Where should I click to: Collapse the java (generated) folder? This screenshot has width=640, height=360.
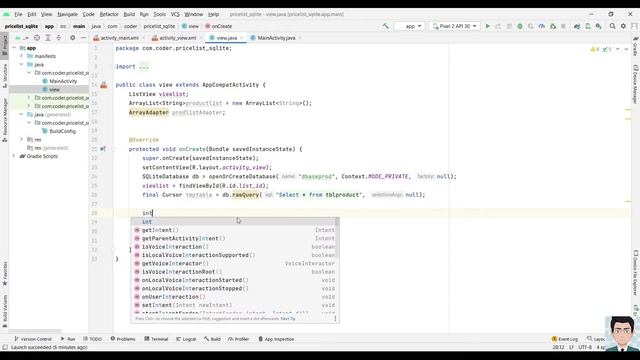click(x=22, y=114)
